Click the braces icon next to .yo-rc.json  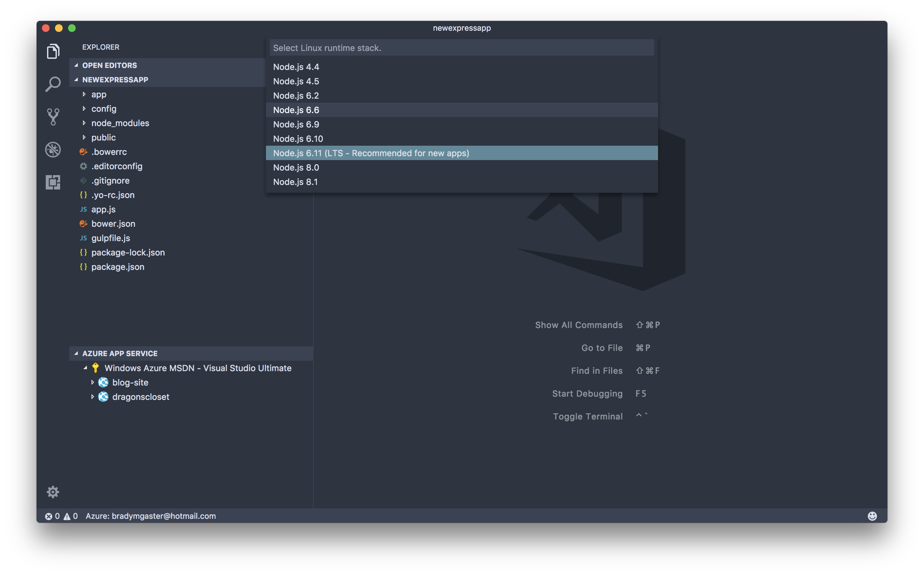pos(83,195)
